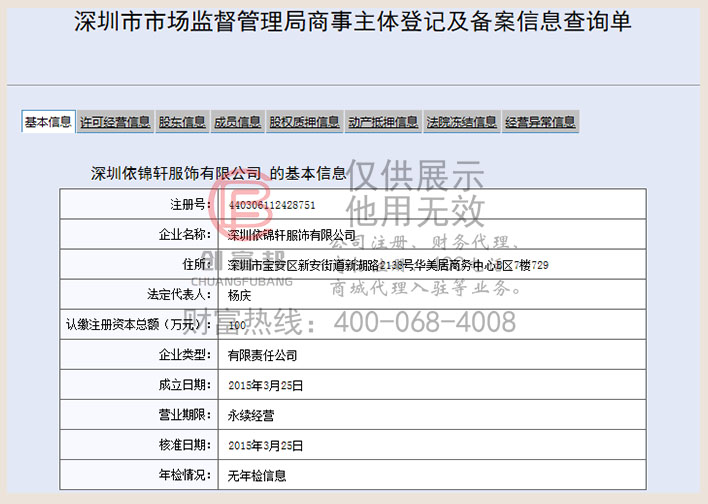The image size is (708, 504).
Task: Click the 法定代表人 field label
Action: click(x=179, y=294)
